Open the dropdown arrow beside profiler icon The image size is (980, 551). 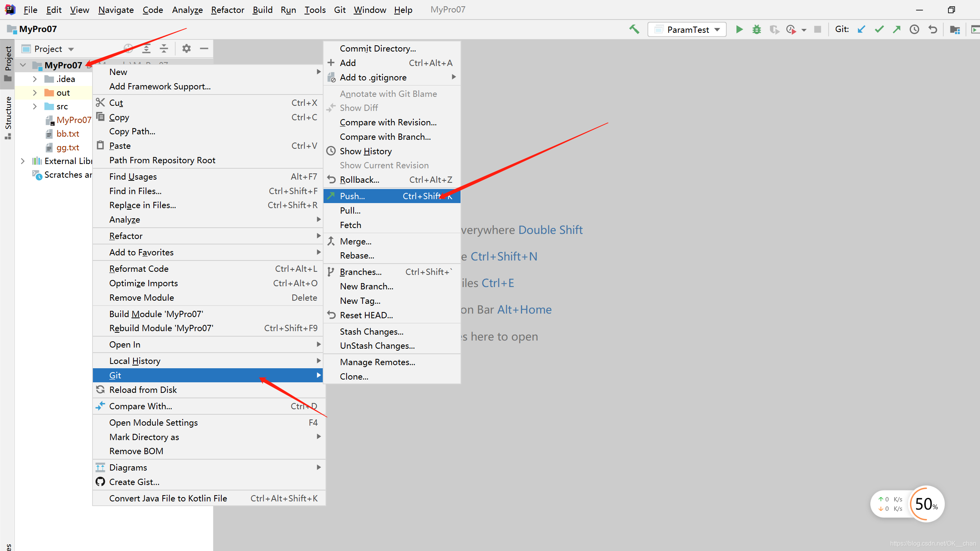804,30
